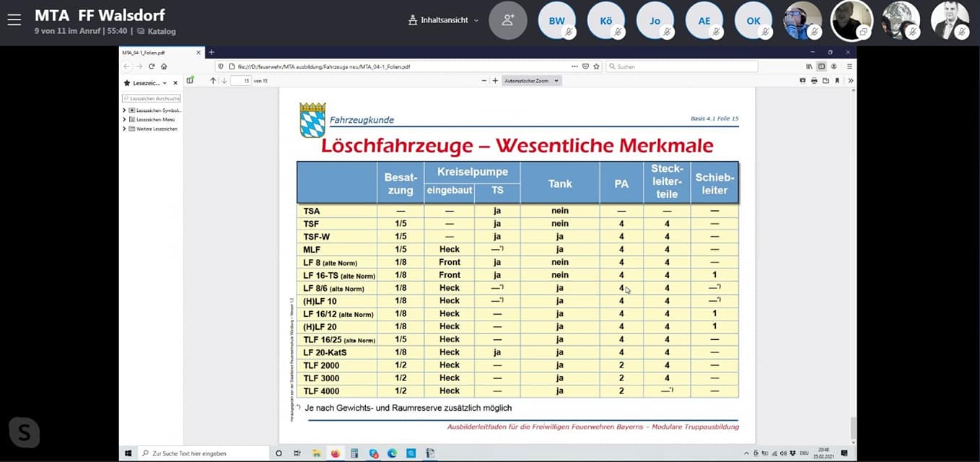Viewport: 980px width, 462px height.
Task: Go forward in the Firefox browser
Action: [x=139, y=66]
